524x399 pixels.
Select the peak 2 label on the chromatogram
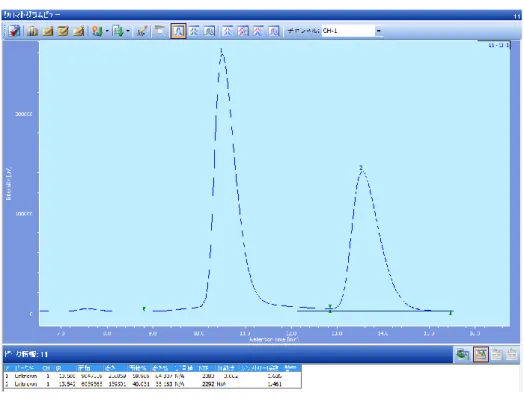[361, 167]
